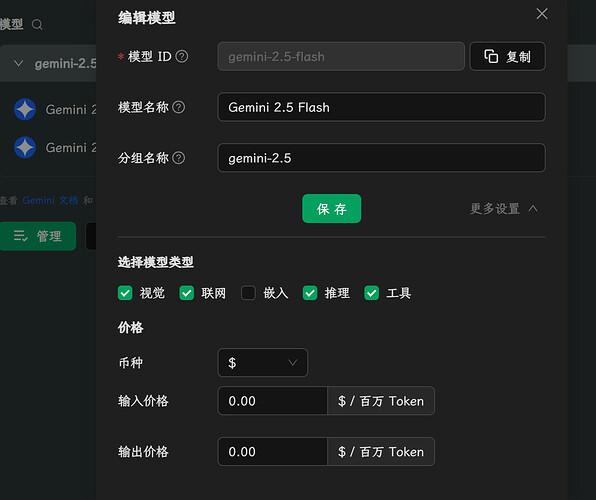The image size is (596, 500).
Task: Click 输入价格 unit label $ / 百万 Token
Action: pos(381,401)
